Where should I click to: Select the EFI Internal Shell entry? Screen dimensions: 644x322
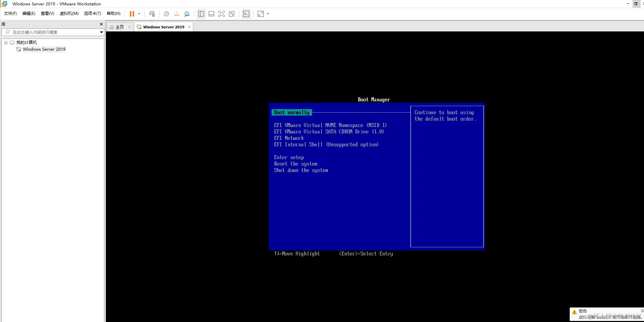click(x=326, y=145)
